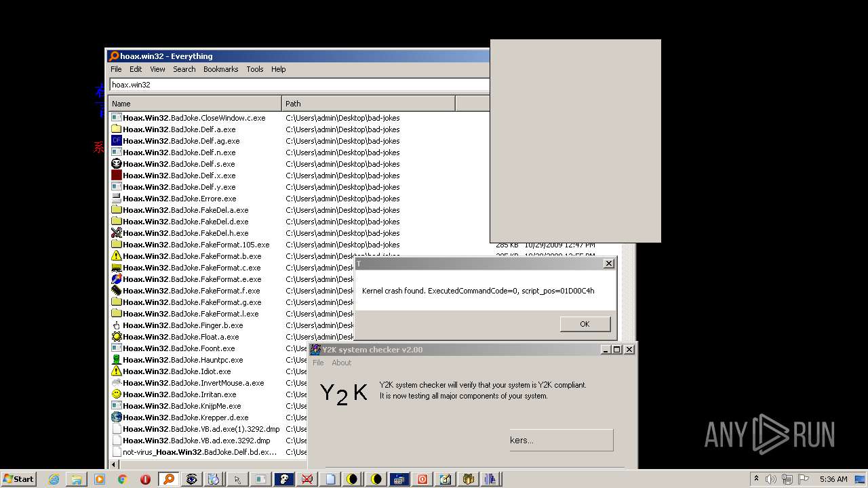Open Internet Explorer from the taskbar
Screen dimensions: 868x488
(x=54, y=479)
